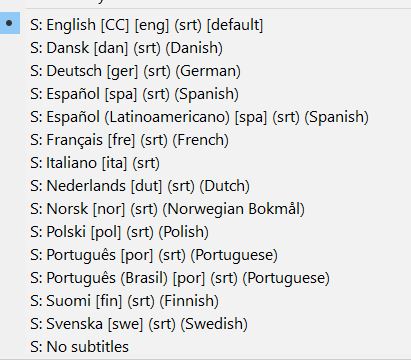Pick Português (Brasil) subtitle track
The image size is (411, 360).
coord(205,278)
